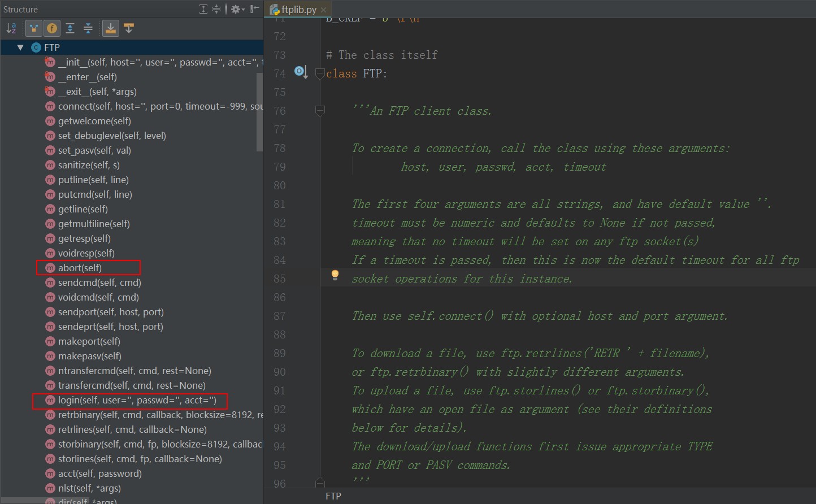Click overridden gutter icon at line 74

tap(301, 72)
